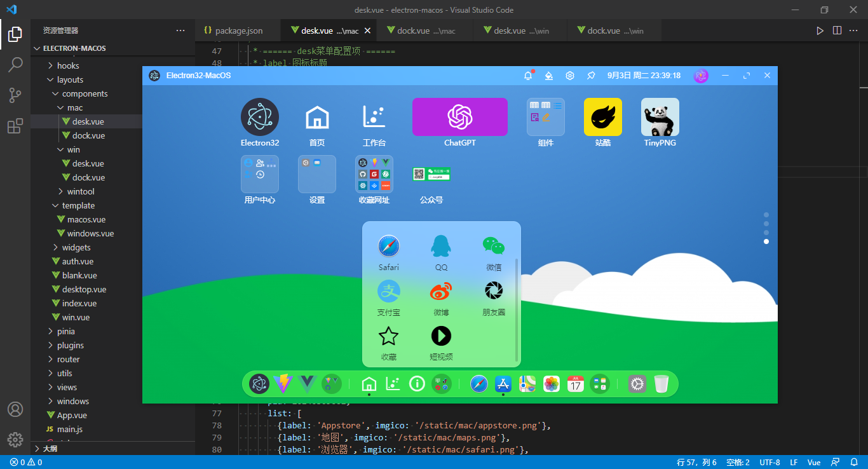Screen dimensions: 868x469
Task: Expand the 大纲 outline section
Action: coord(113,448)
